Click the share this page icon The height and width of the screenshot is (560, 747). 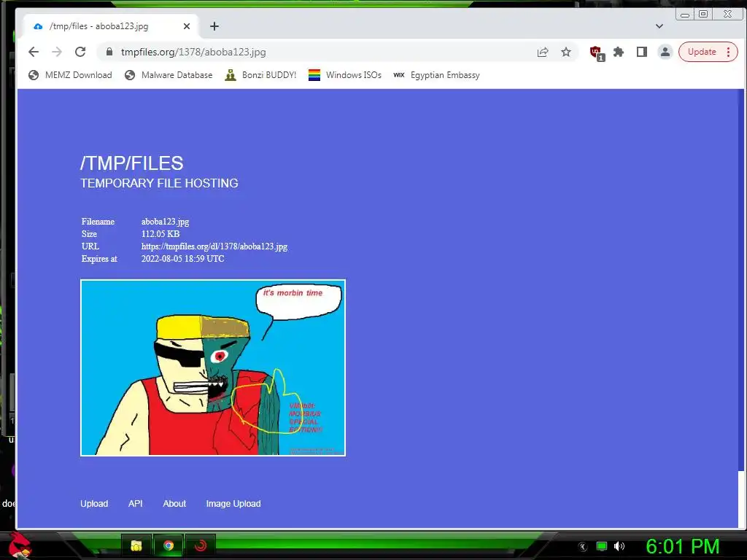click(x=543, y=52)
